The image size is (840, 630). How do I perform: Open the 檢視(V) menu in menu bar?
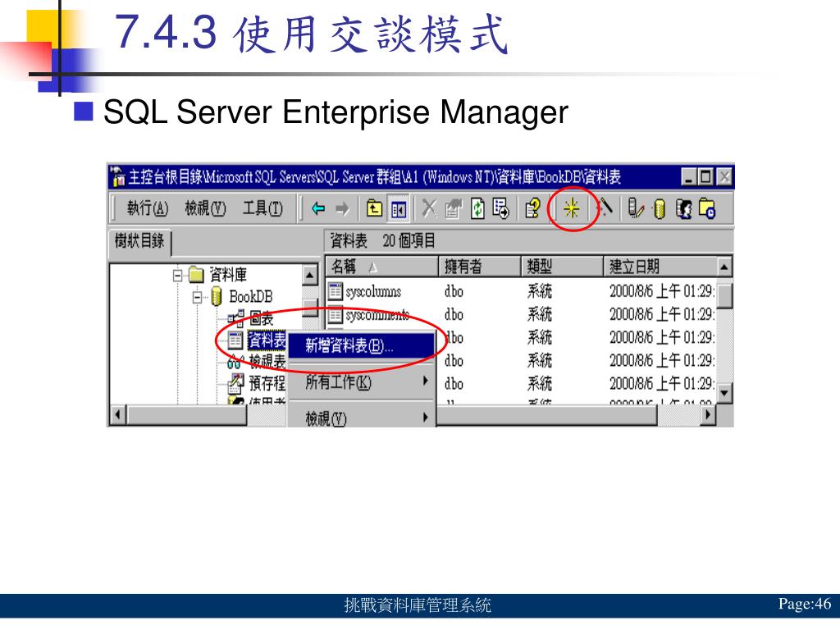click(205, 208)
